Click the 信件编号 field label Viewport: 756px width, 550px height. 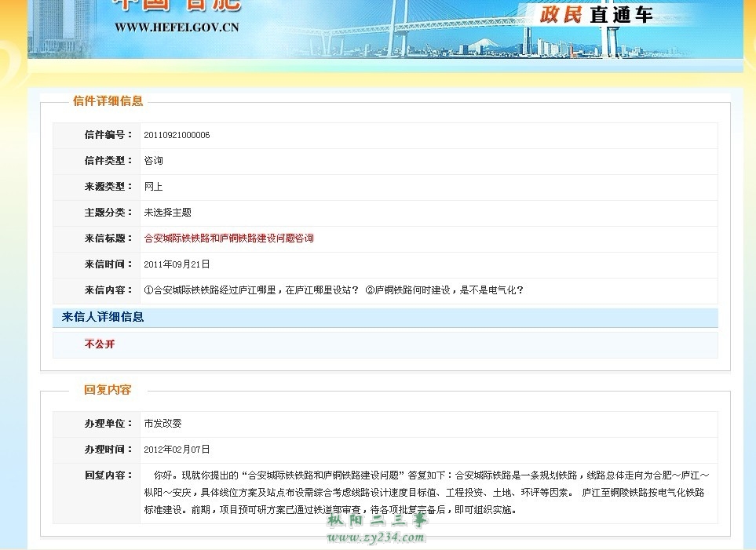(x=108, y=135)
